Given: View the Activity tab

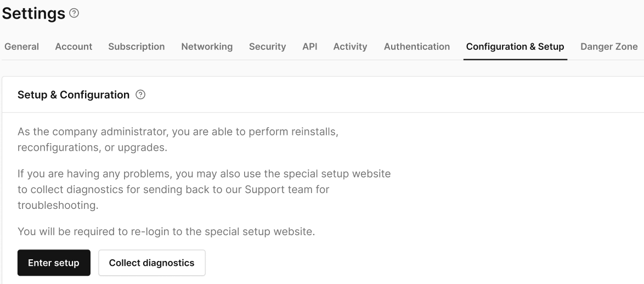Looking at the screenshot, I should pos(350,47).
